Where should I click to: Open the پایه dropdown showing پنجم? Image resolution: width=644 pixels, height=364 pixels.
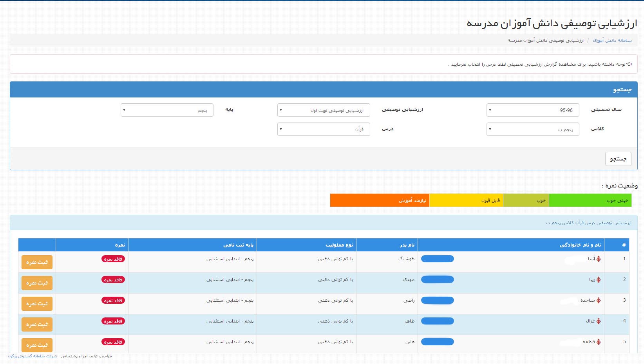[167, 110]
